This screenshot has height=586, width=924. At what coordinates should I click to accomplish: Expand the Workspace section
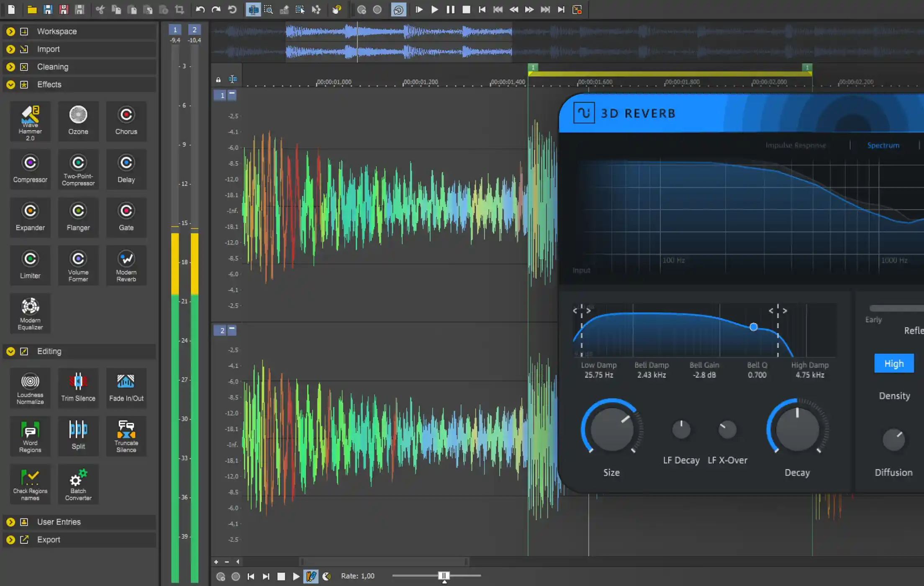(11, 31)
